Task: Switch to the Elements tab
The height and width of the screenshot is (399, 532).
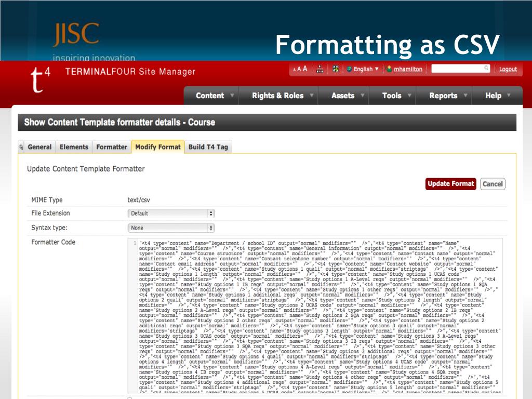Action: click(x=74, y=147)
